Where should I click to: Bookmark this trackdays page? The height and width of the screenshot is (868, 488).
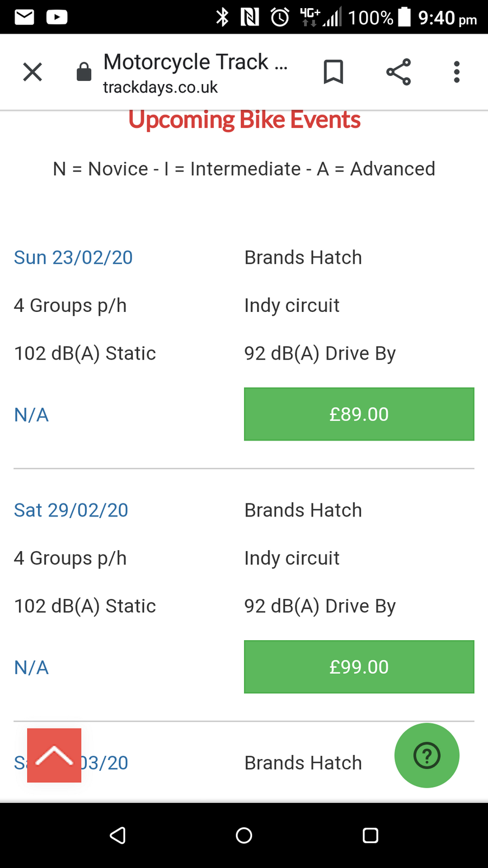[x=333, y=72]
